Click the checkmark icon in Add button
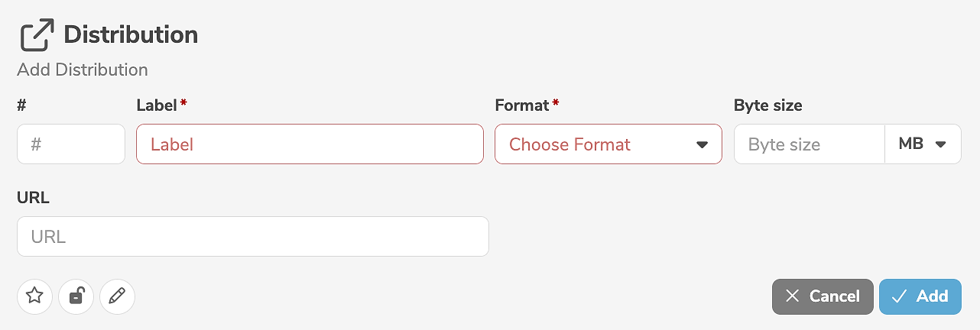This screenshot has height=330, width=980. click(899, 296)
